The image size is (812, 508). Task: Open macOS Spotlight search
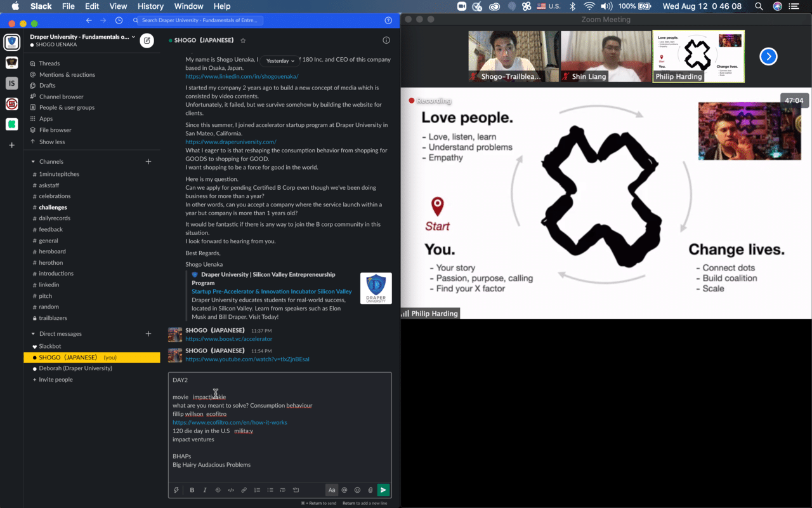(759, 6)
